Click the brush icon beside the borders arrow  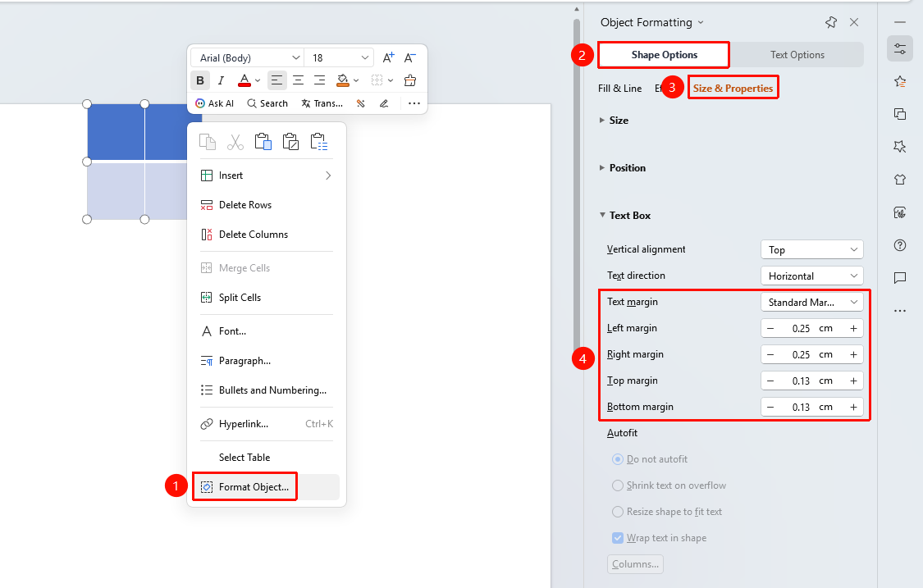click(410, 80)
